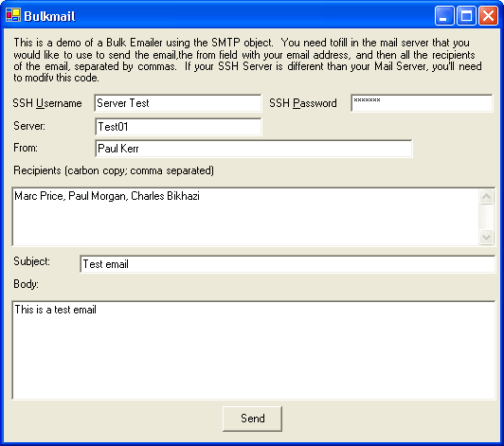The height and width of the screenshot is (446, 504).
Task: Click the Send button
Action: pyautogui.click(x=252, y=419)
